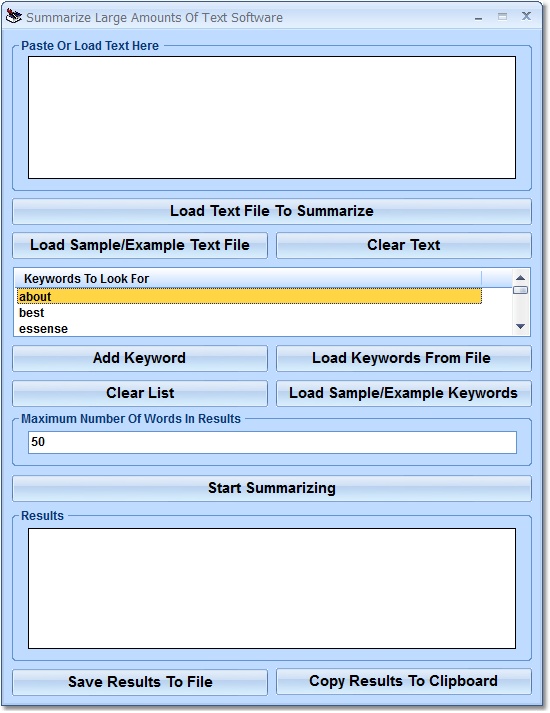The height and width of the screenshot is (713, 550).
Task: Click the keyword list's up arrow
Action: (521, 277)
